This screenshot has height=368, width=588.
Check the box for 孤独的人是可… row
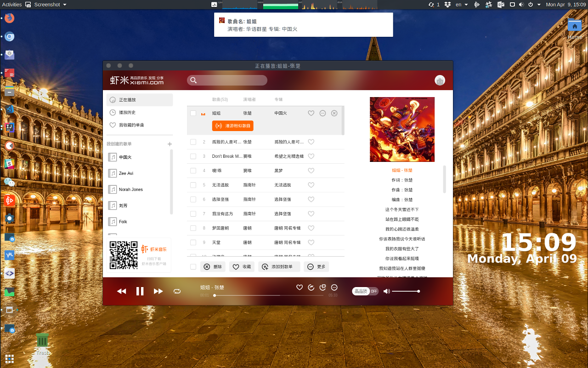pyautogui.click(x=193, y=142)
